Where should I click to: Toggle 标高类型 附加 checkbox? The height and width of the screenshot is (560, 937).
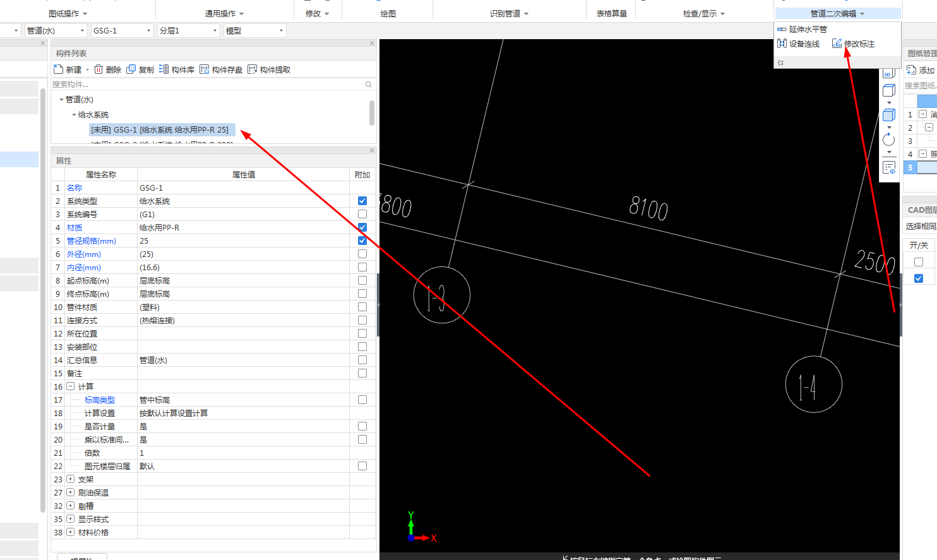click(x=362, y=400)
